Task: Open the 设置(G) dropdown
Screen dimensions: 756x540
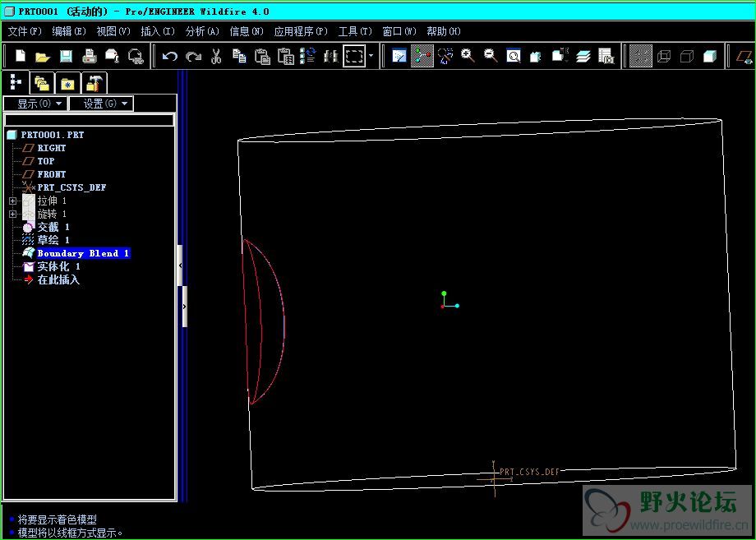Action: coord(101,104)
